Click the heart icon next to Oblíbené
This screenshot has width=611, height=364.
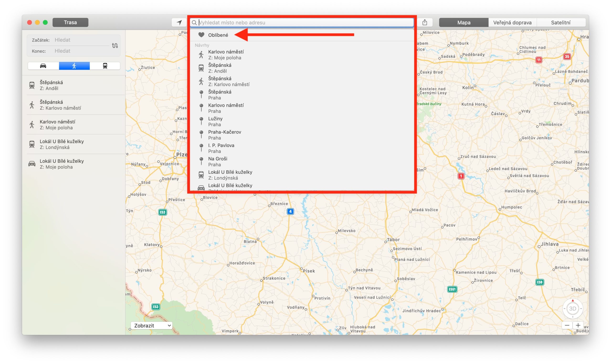201,35
